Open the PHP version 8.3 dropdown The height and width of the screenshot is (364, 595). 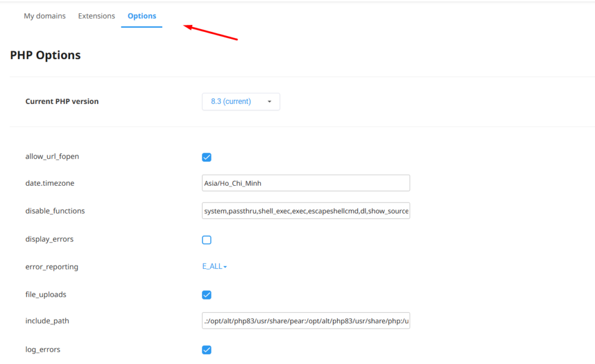coord(241,102)
